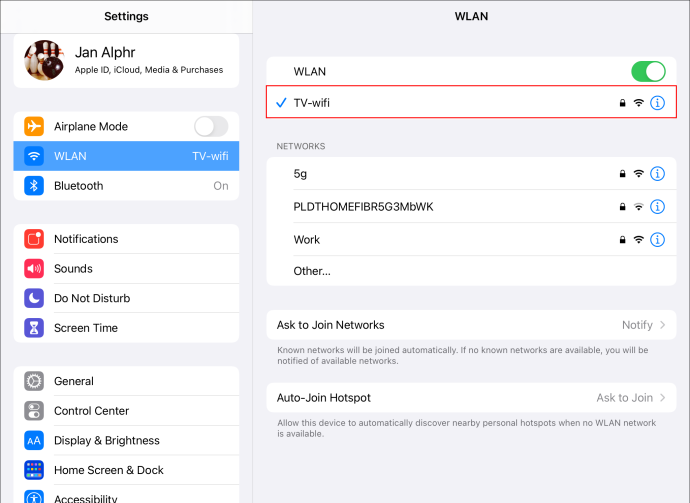
Task: Tap the signal icon on PLDTHOMEFIBR5G3MbWK row
Action: (639, 206)
